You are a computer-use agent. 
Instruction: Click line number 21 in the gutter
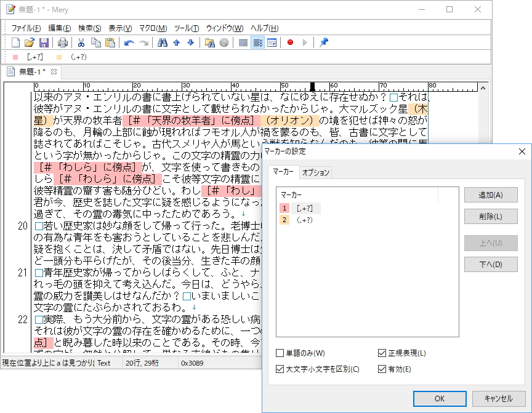(x=22, y=273)
